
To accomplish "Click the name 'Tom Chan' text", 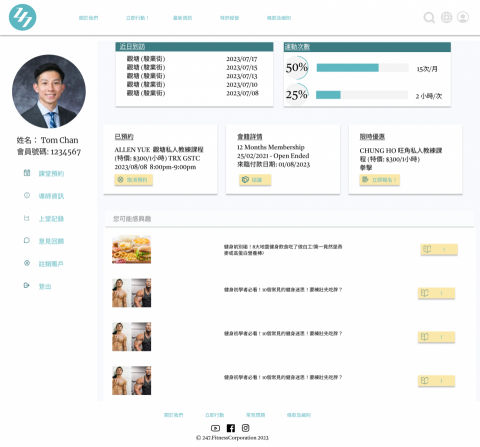I will click(x=60, y=140).
